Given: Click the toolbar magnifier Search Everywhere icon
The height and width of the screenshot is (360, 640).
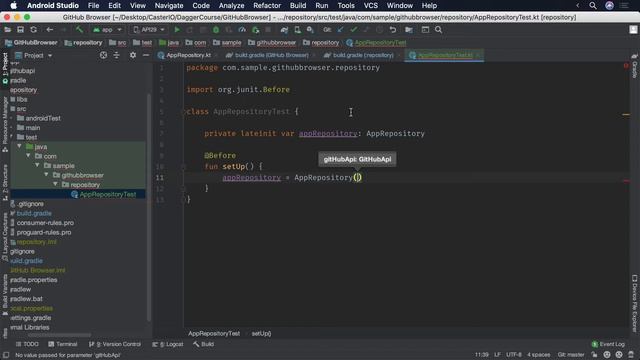Looking at the screenshot, I should [438, 30].
